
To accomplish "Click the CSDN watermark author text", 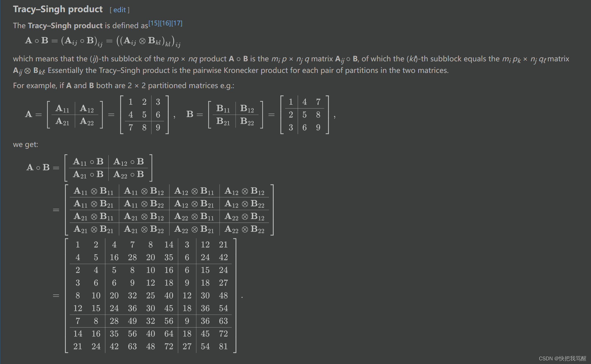I will pyautogui.click(x=563, y=358).
